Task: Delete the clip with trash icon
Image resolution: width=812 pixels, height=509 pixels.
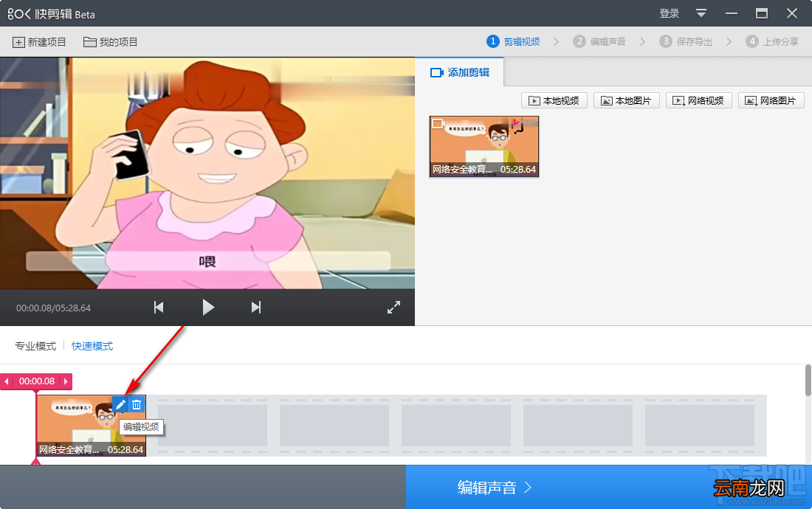Action: pyautogui.click(x=137, y=404)
